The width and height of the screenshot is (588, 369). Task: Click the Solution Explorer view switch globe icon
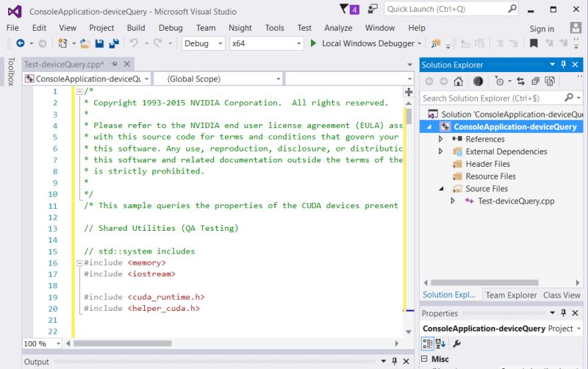478,81
